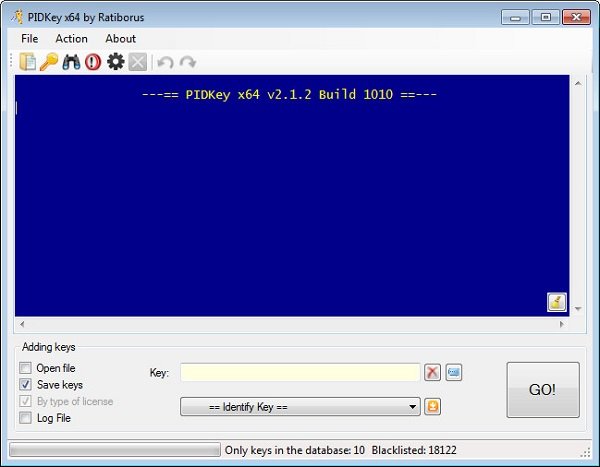Click the vertical scrollbar down arrow
Screen dimensions: 600x467
click(578, 309)
